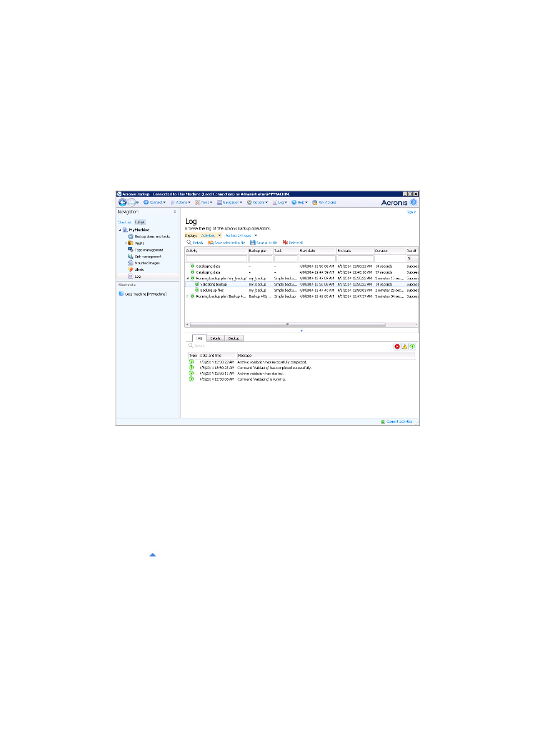This screenshot has width=535, height=756.
Task: Open the Help menu
Action: [300, 203]
